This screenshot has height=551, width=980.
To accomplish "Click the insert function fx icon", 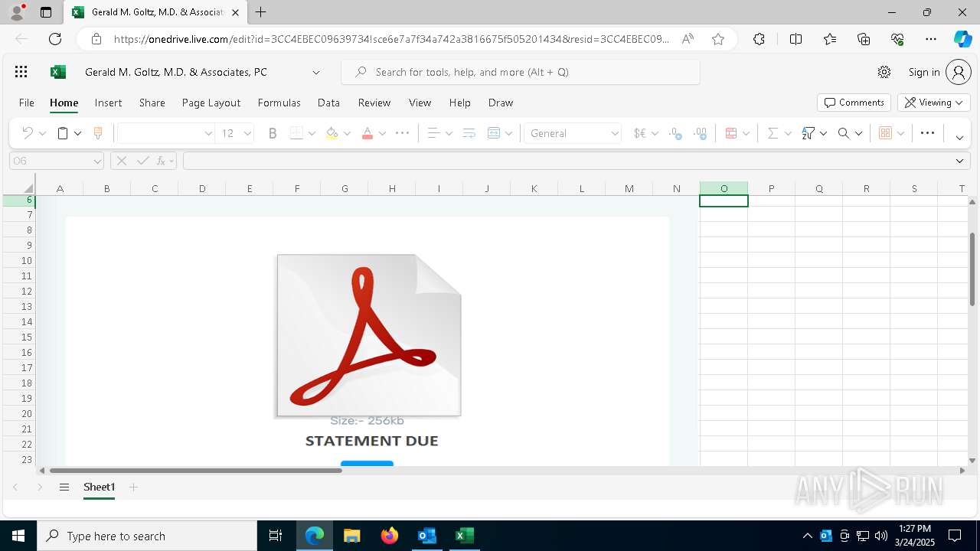I will point(161,161).
